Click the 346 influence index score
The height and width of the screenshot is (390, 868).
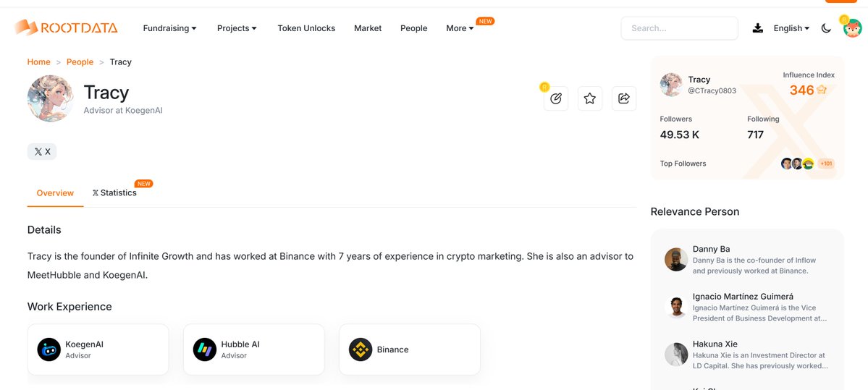click(801, 90)
